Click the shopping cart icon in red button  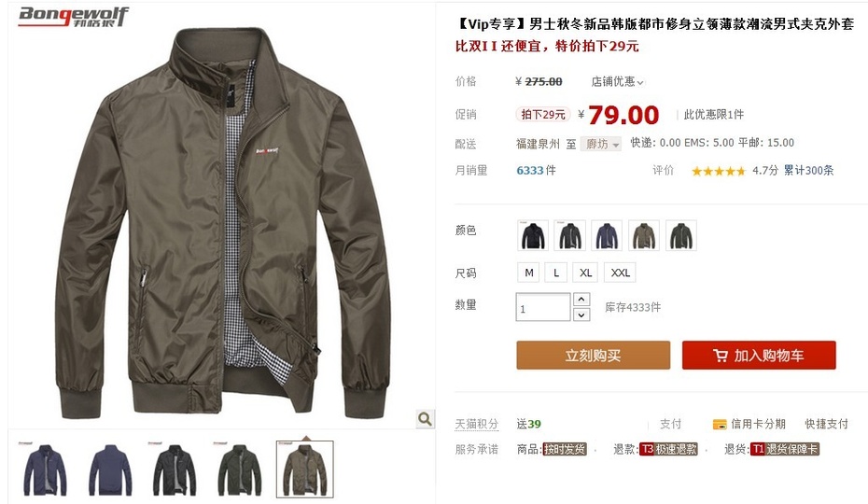[721, 356]
